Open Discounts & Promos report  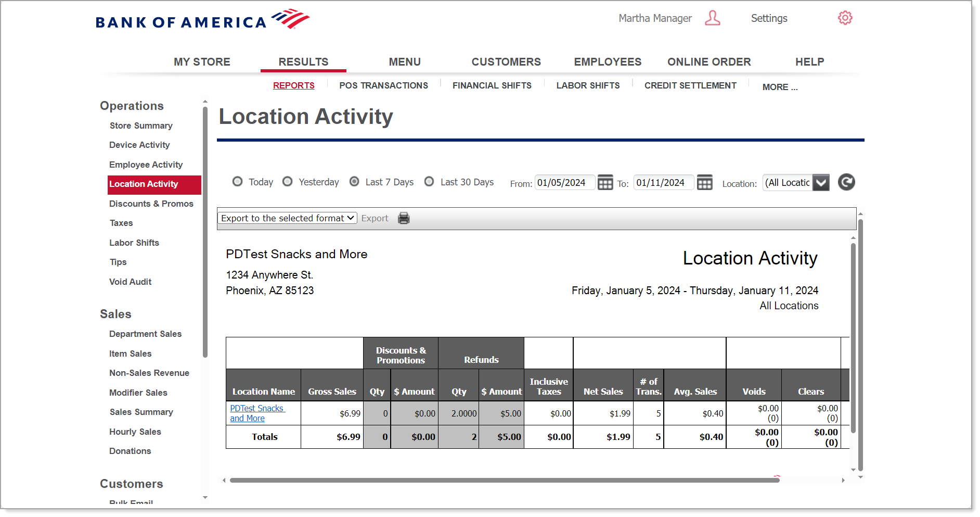click(x=151, y=204)
